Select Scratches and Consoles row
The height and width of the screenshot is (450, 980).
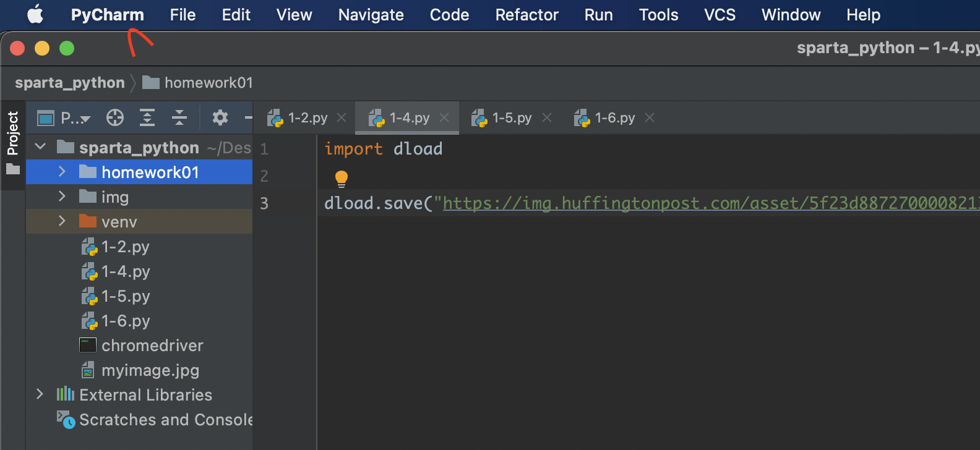tap(139, 419)
